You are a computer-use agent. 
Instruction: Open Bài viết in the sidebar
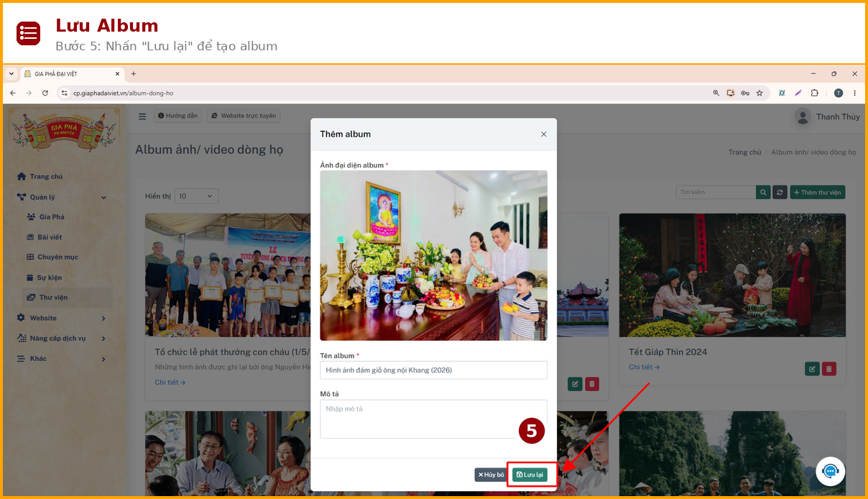pyautogui.click(x=50, y=237)
